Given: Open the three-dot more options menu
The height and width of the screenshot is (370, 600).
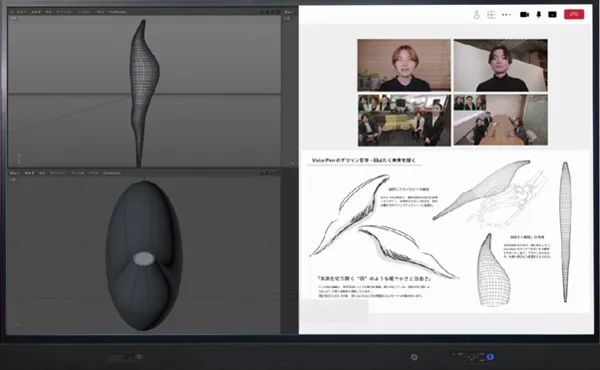Looking at the screenshot, I should (x=506, y=15).
